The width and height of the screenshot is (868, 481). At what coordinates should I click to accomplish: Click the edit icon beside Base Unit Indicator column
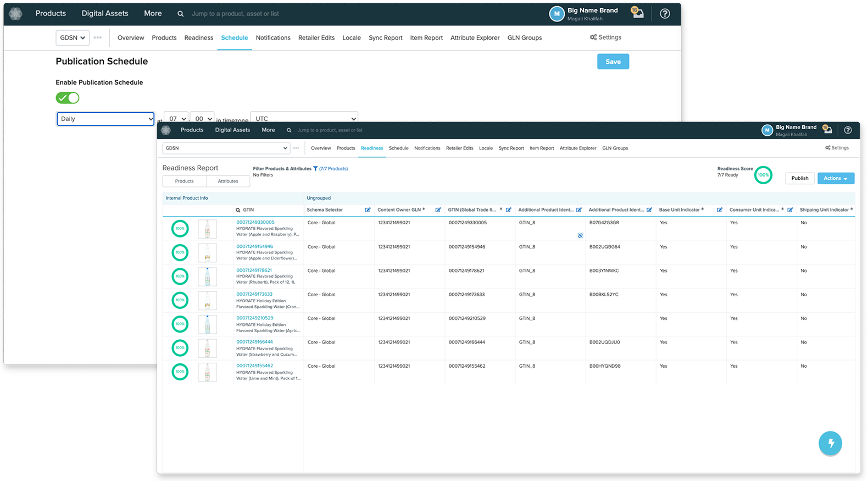click(x=719, y=210)
